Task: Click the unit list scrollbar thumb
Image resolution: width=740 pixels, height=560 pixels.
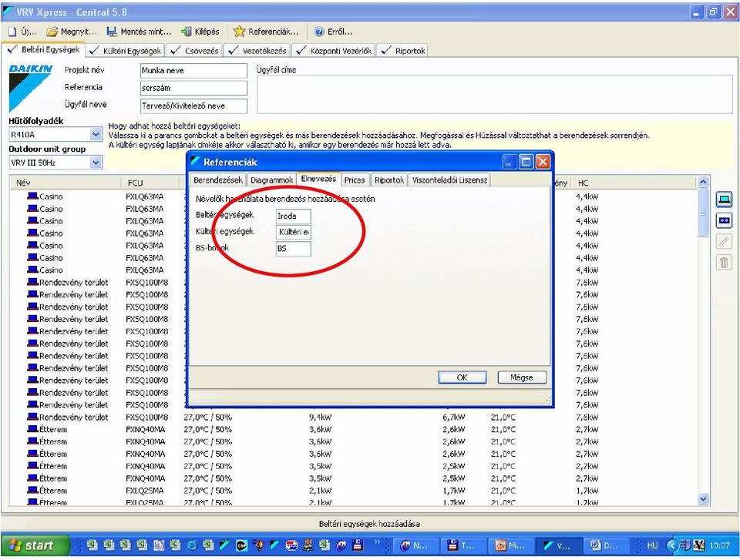Action: click(703, 213)
